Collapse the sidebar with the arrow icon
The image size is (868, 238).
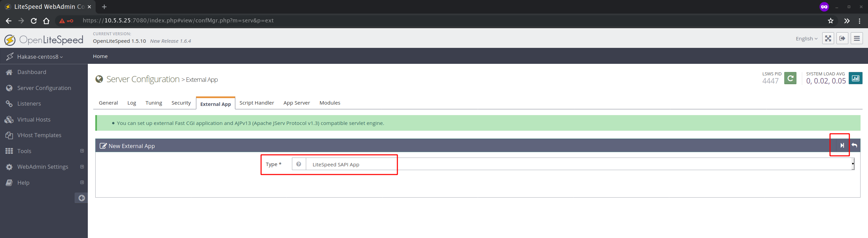[x=81, y=198]
